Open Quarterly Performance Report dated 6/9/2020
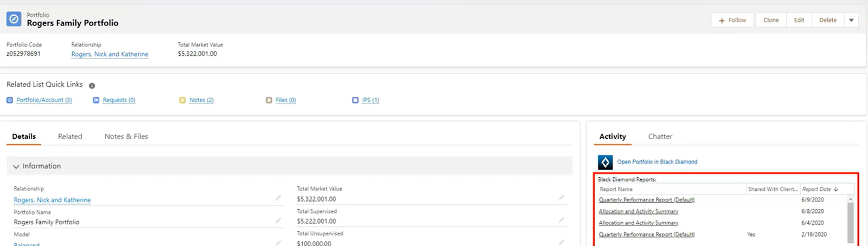The height and width of the screenshot is (246, 868). [x=647, y=200]
